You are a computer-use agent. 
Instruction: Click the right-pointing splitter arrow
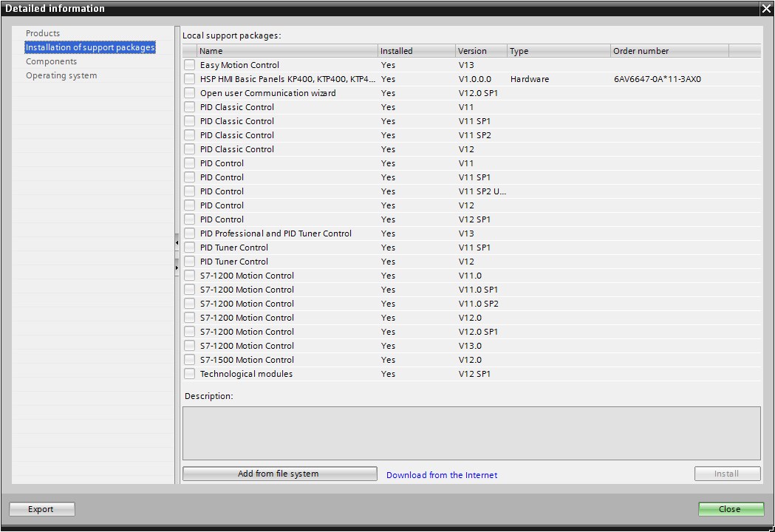coord(177,267)
